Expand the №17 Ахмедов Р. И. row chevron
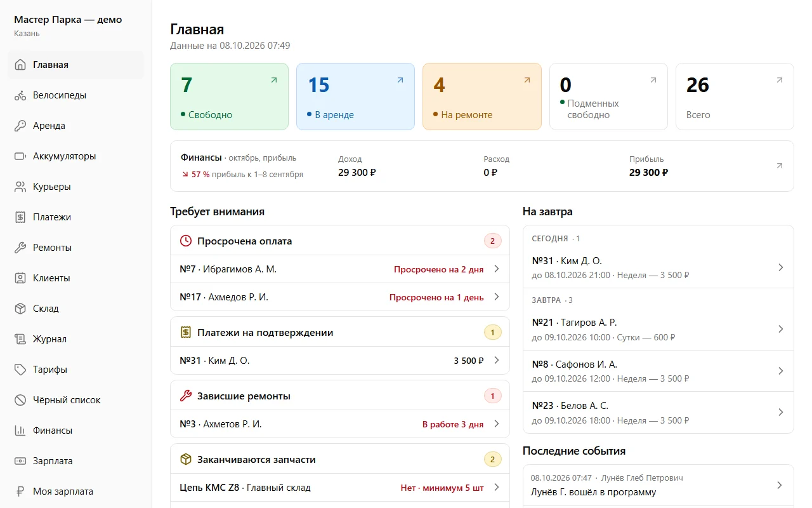This screenshot has height=508, width=812. 497,297
